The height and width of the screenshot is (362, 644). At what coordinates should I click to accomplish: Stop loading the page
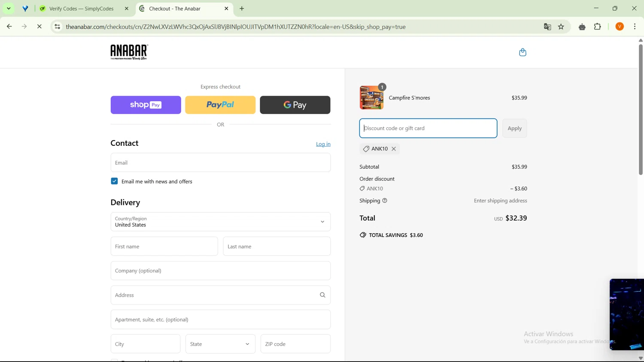coord(39,27)
